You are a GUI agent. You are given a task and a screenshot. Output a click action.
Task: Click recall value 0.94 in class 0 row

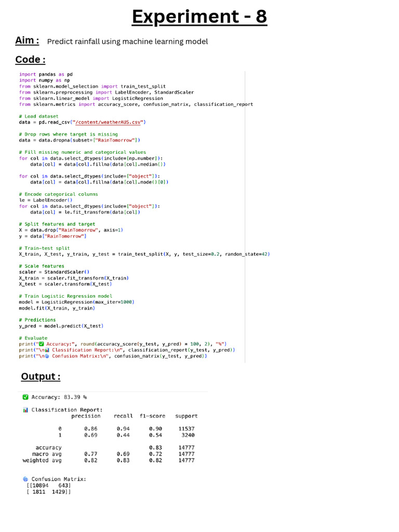(x=123, y=429)
